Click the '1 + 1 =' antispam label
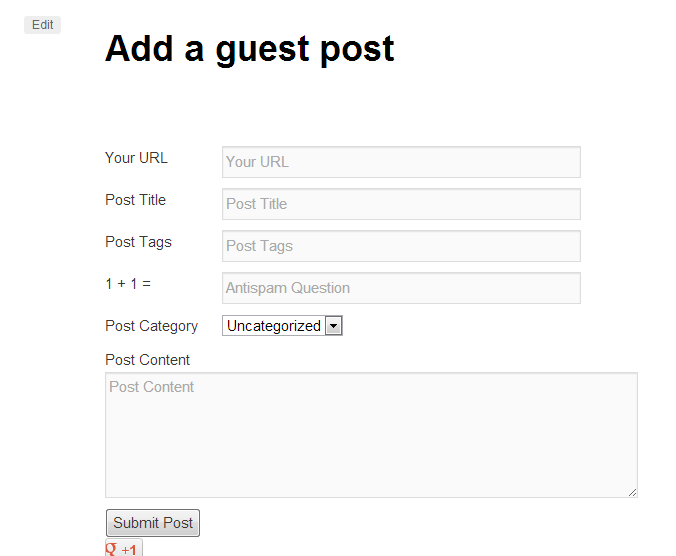This screenshot has width=676, height=556. [128, 284]
